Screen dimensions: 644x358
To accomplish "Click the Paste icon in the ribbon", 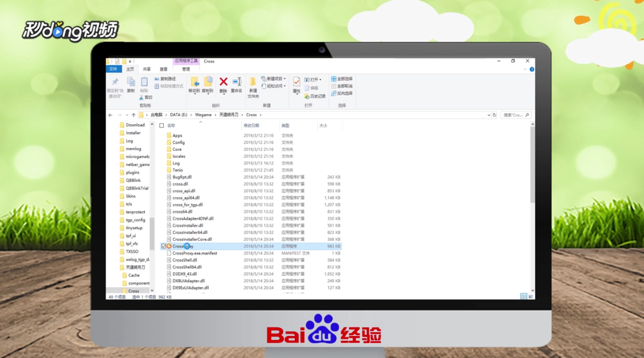I will coord(143,81).
